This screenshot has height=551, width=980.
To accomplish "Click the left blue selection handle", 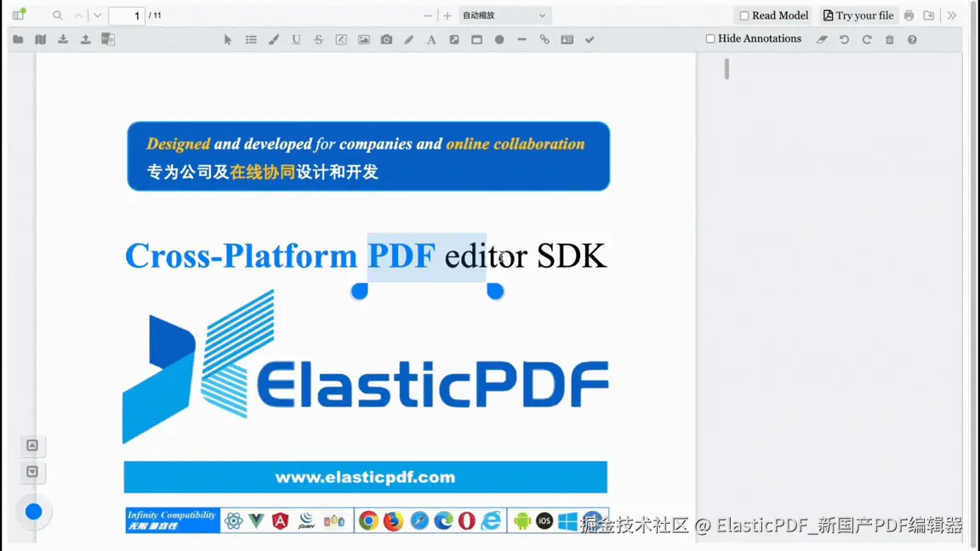I will (359, 291).
